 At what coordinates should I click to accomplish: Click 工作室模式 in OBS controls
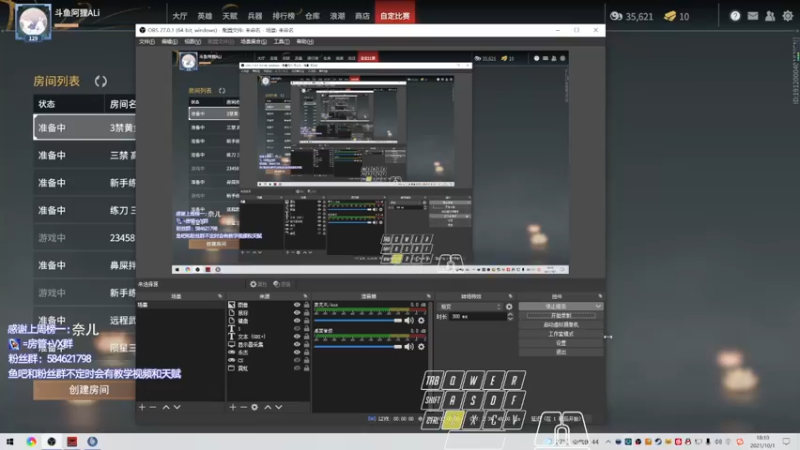pos(561,334)
